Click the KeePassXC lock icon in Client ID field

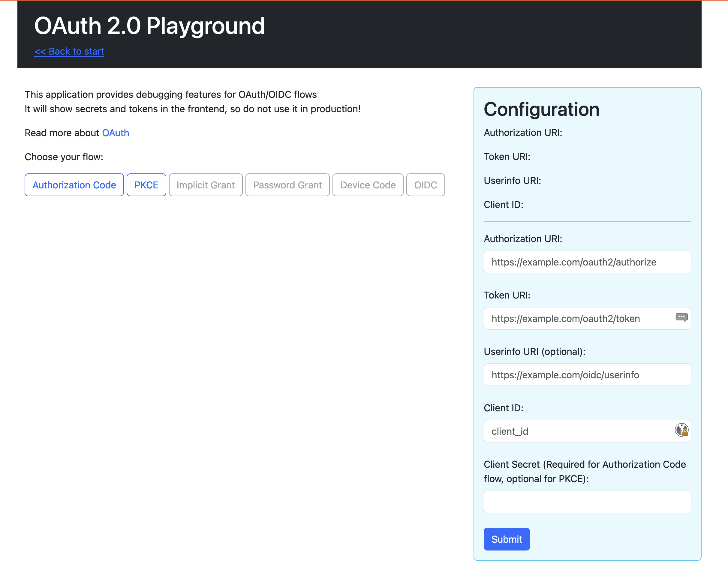coord(681,430)
